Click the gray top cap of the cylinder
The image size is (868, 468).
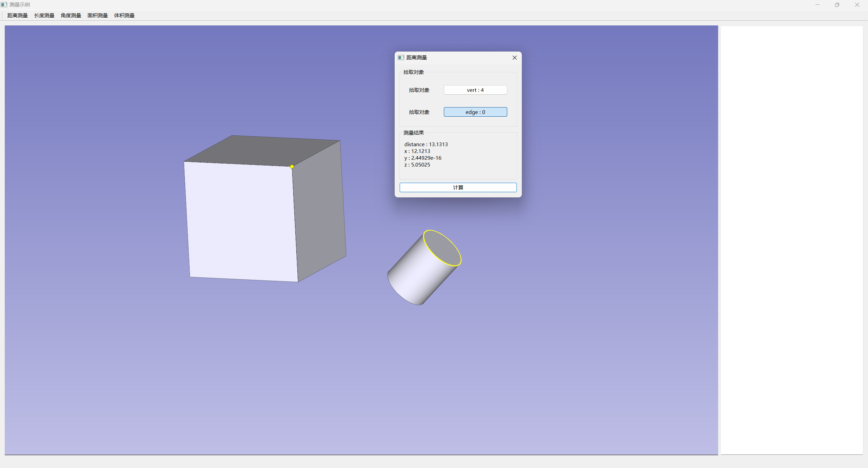[442, 248]
